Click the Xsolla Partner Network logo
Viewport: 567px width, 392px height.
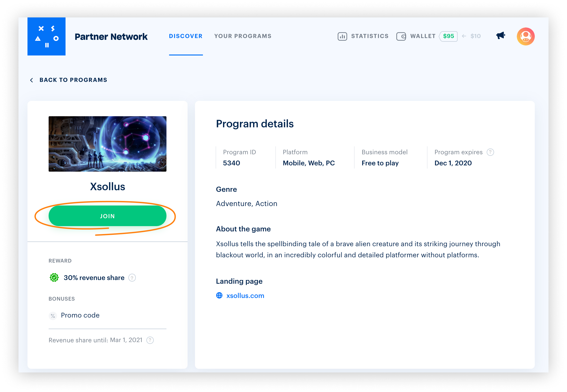click(47, 36)
